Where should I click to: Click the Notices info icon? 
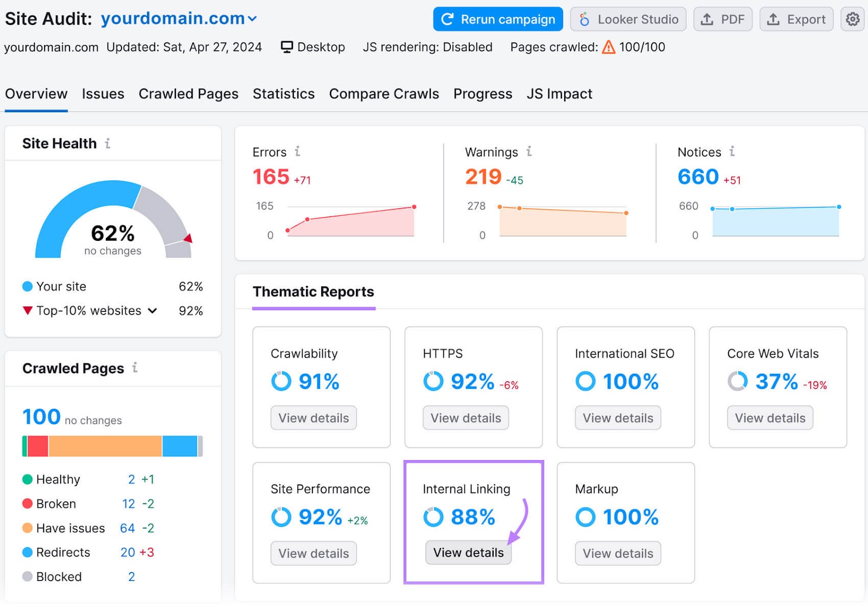pyautogui.click(x=732, y=152)
